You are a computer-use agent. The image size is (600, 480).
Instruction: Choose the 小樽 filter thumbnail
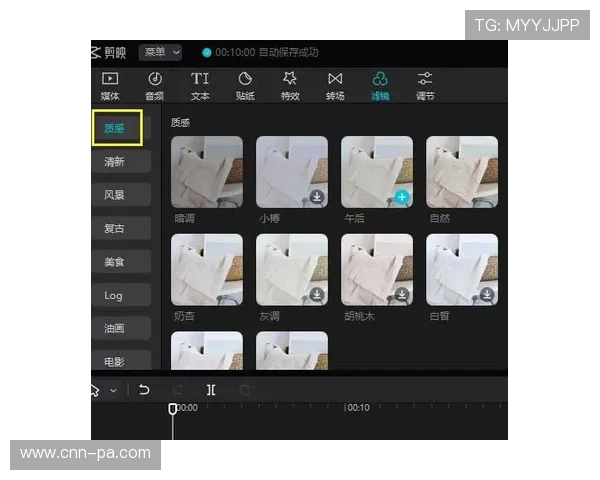coord(292,172)
